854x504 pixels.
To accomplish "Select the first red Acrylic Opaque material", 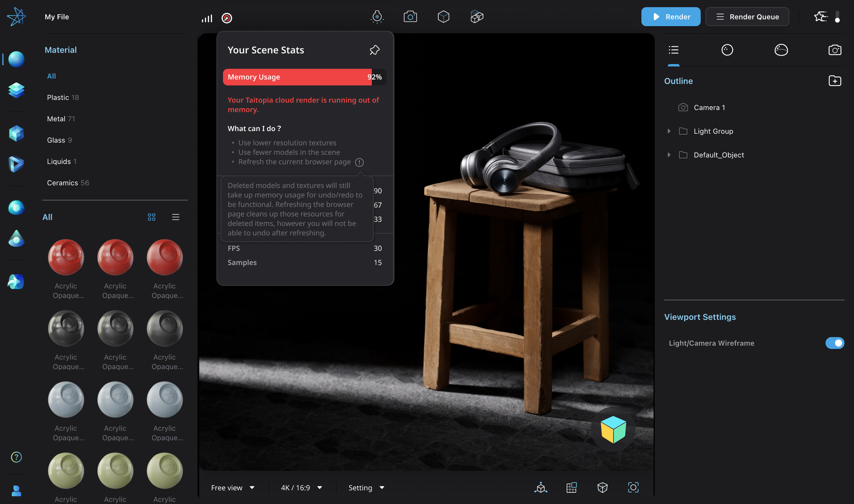I will pos(66,257).
